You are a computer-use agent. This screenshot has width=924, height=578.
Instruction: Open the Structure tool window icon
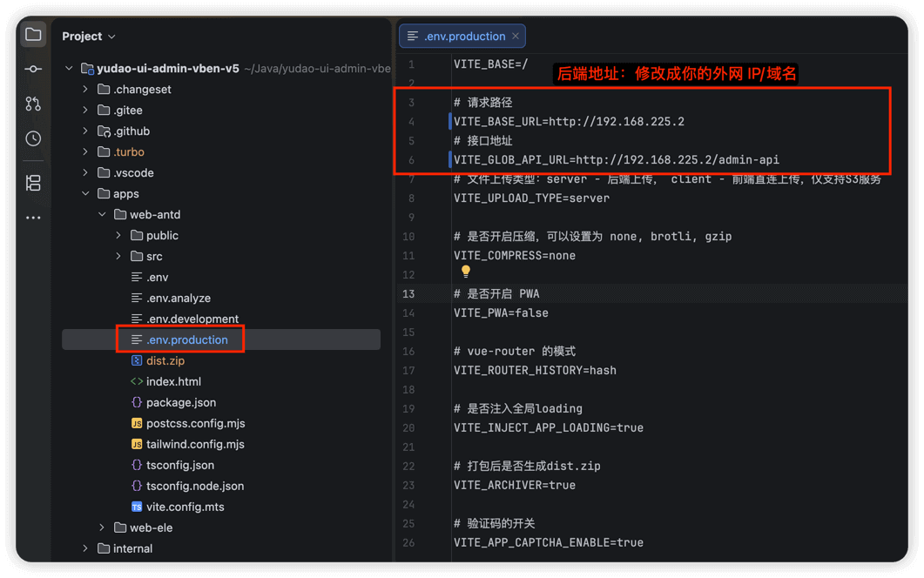(33, 183)
